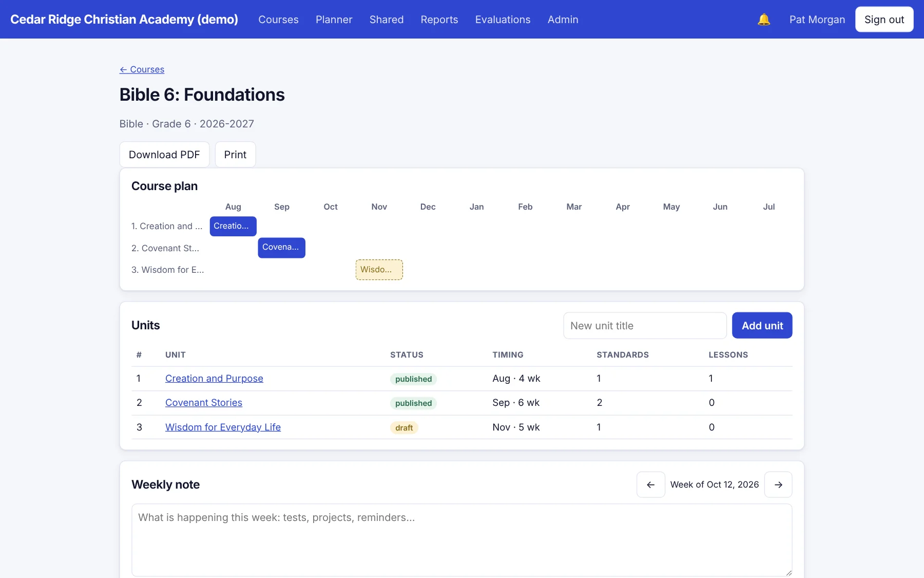Open the Evaluations menu item
The image size is (924, 578).
[x=503, y=20]
